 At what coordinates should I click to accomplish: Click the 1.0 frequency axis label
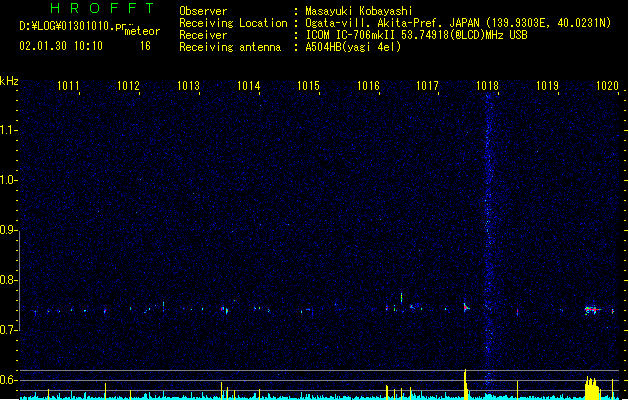tap(8, 180)
